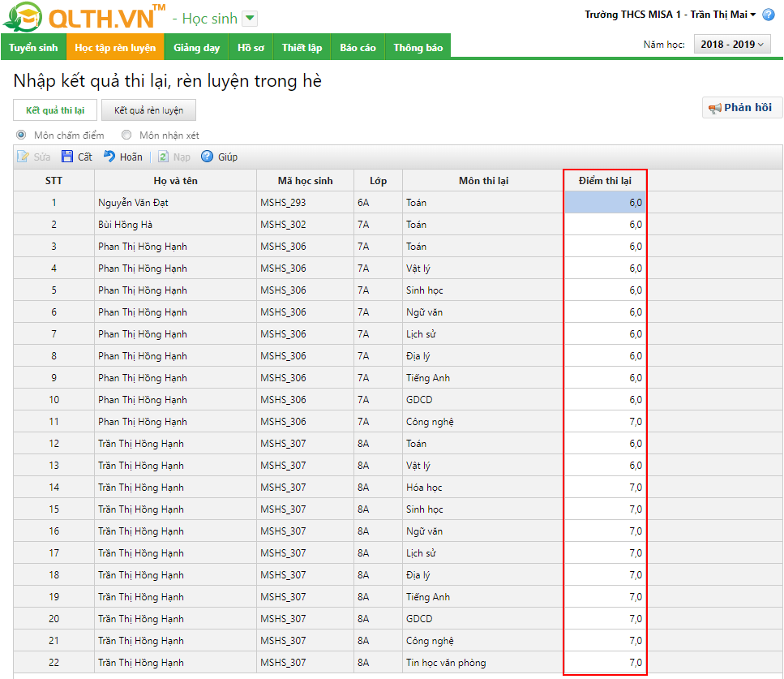Click row 9 subject Tiếng Anh
This screenshot has height=679, width=784.
(428, 378)
